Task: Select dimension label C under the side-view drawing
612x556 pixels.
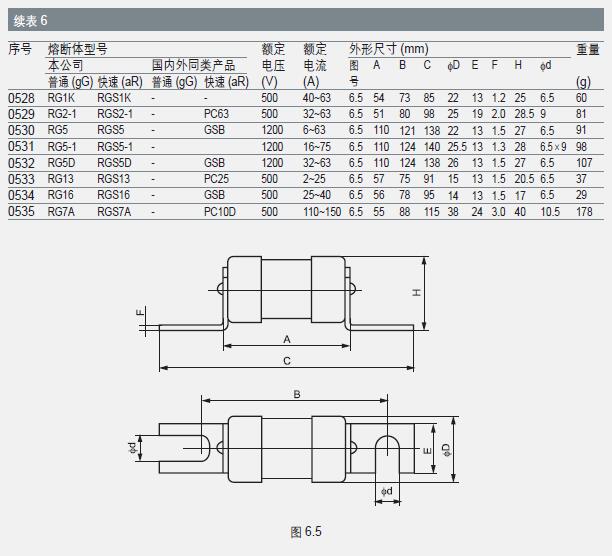Action: tap(287, 359)
